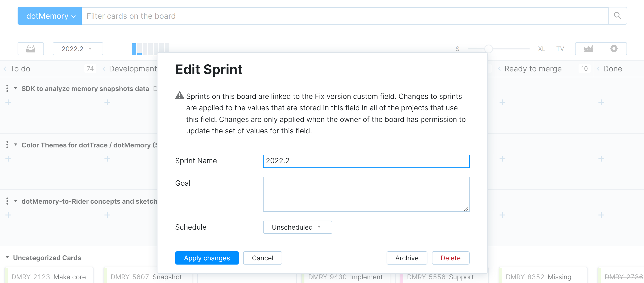The image size is (644, 283).
Task: Open kebab menu for the SDK swimlane
Action: pyautogui.click(x=7, y=88)
